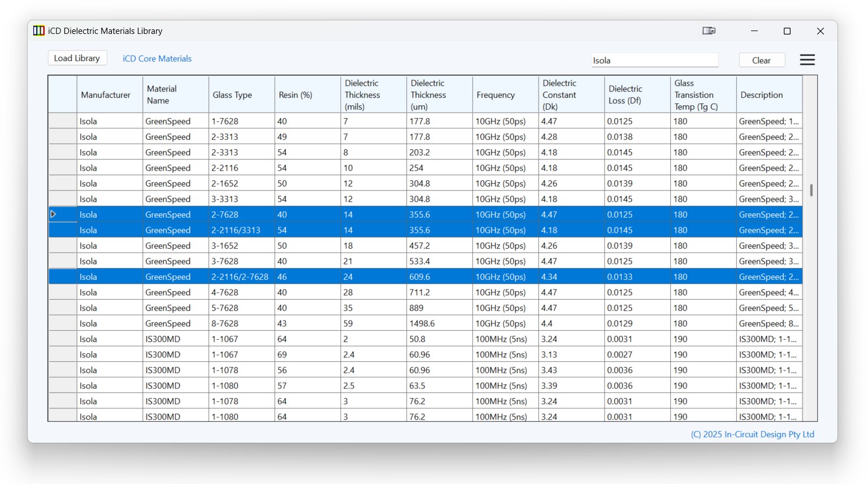Click thickness cell 609.6 um
The height and width of the screenshot is (484, 868).
coord(440,276)
